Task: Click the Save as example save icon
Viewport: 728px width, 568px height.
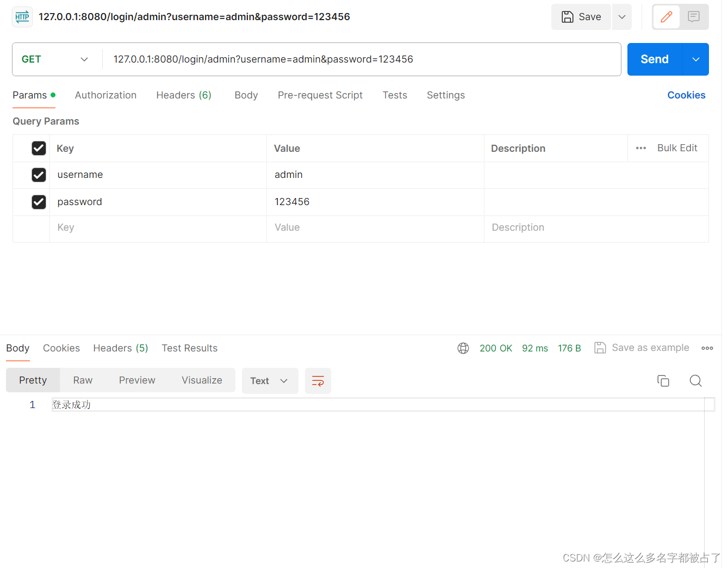Action: click(600, 347)
